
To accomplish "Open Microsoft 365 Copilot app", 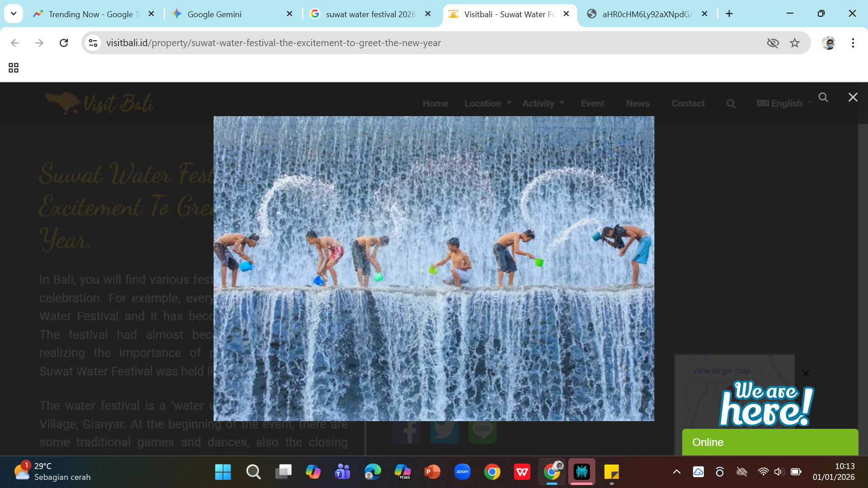I will pos(402,472).
